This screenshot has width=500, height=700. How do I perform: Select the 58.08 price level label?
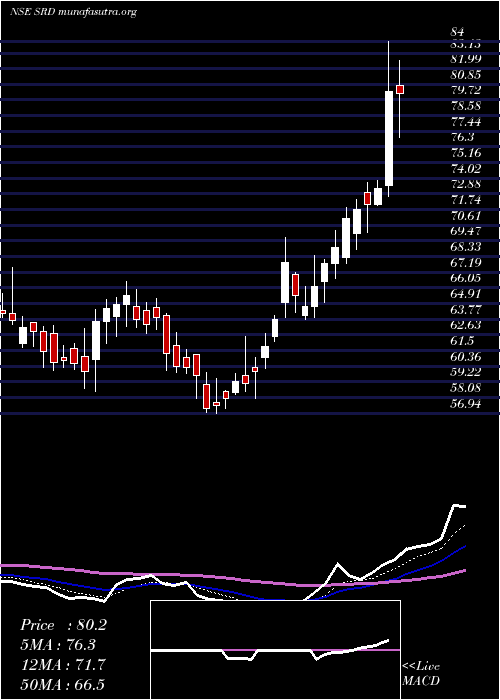(x=466, y=388)
